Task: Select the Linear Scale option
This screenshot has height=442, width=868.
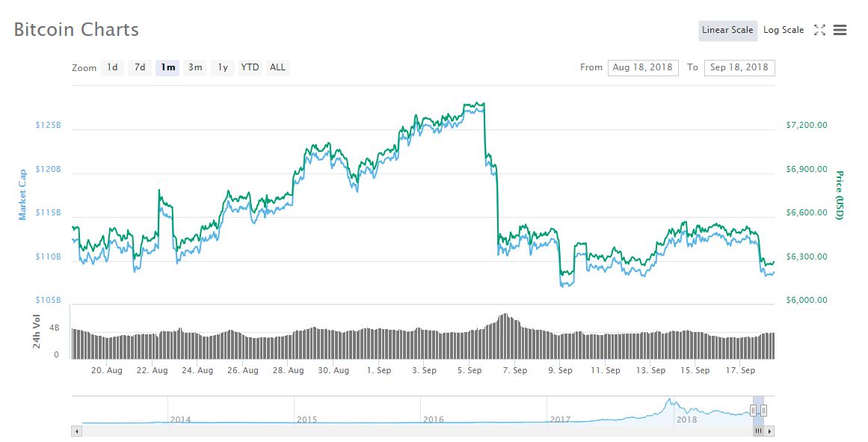Action: (727, 30)
